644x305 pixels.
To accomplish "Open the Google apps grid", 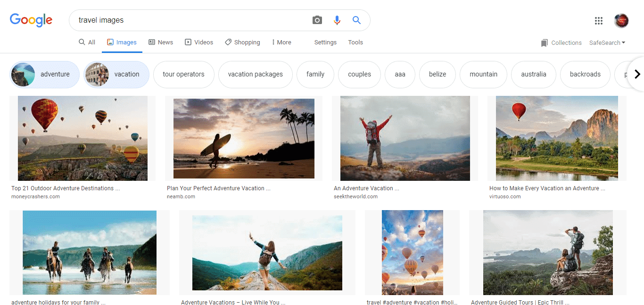I will click(x=599, y=20).
